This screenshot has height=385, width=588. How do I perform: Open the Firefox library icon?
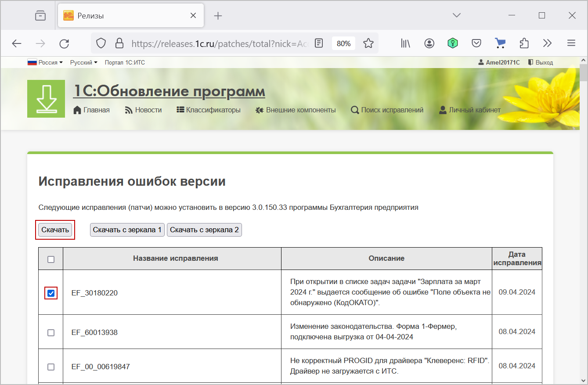(405, 43)
